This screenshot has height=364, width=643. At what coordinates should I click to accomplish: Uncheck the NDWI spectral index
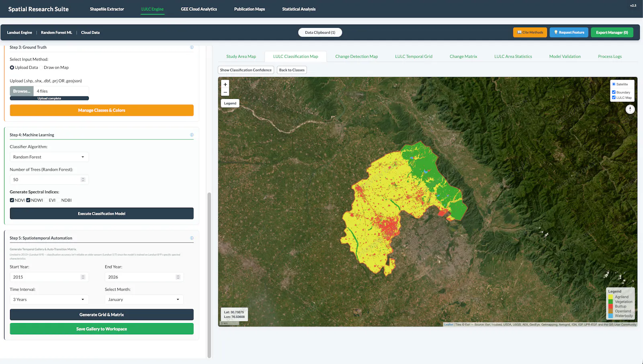28,200
